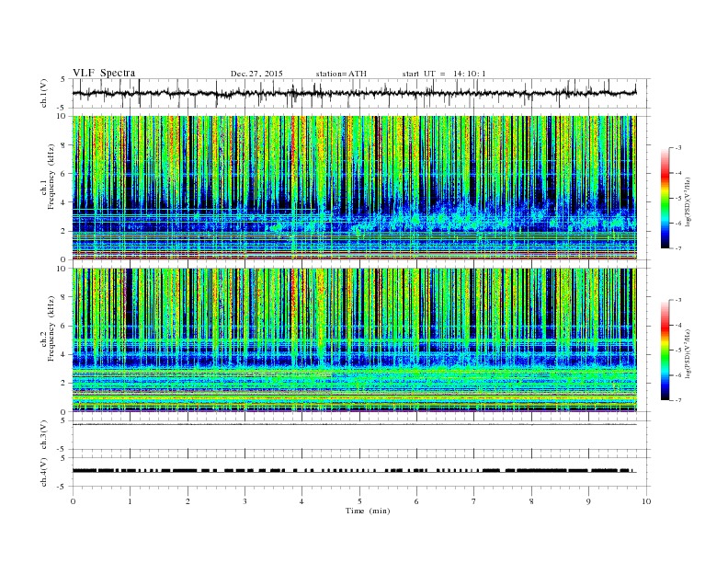Click the ch.2 'Frequency (kHz)' axis label
The image size is (728, 563).
(51, 329)
